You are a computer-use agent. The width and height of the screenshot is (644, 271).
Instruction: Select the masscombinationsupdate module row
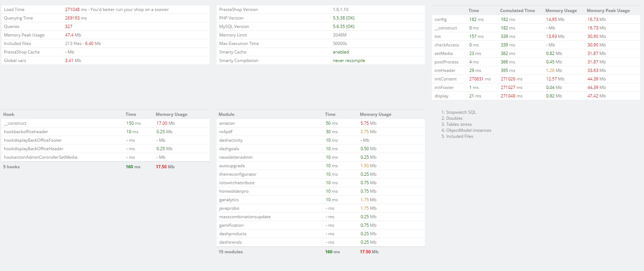pos(321,217)
